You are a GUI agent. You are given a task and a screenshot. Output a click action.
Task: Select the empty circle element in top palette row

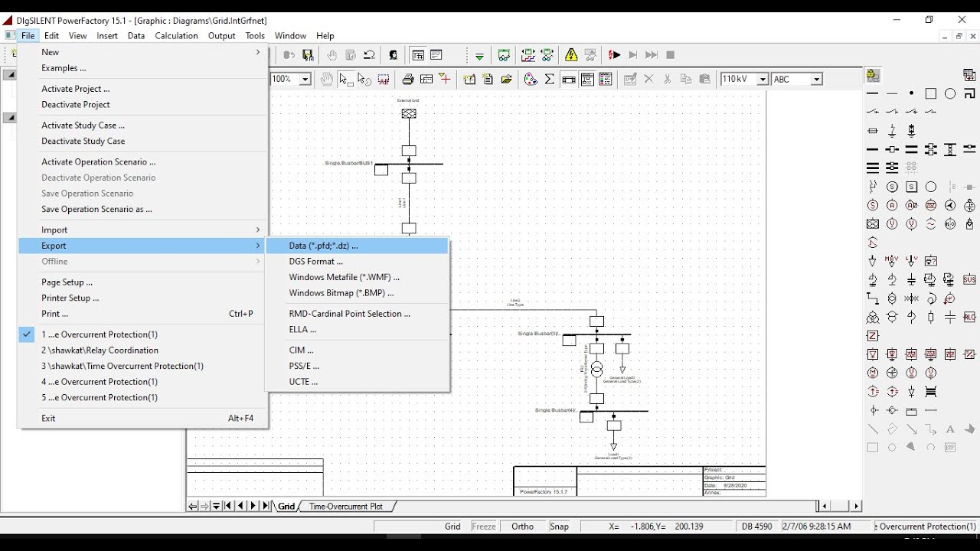pos(950,93)
